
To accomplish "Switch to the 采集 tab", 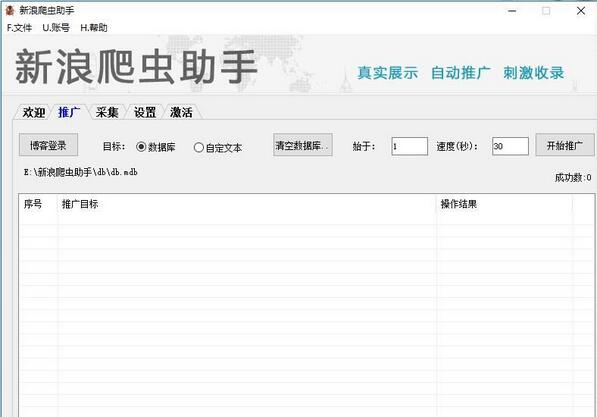I will pyautogui.click(x=107, y=112).
